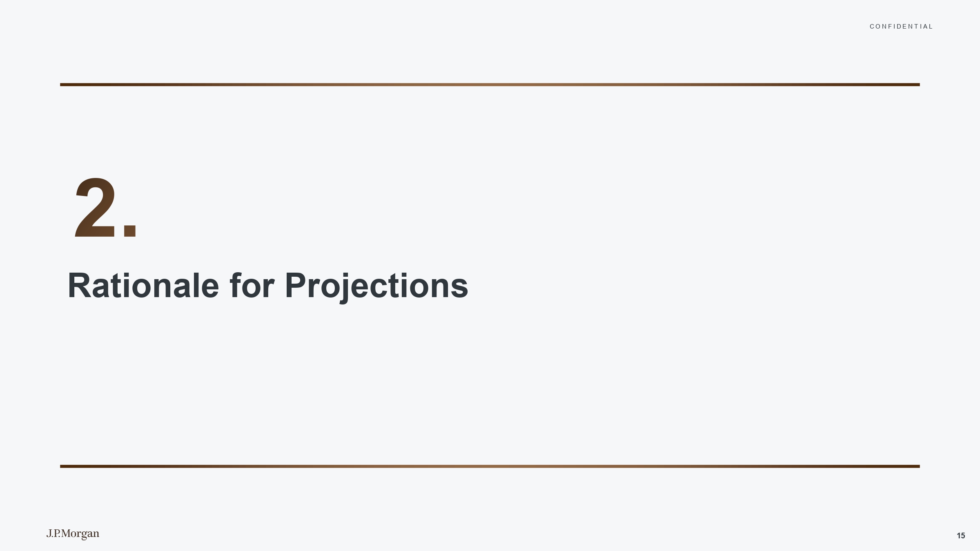Image resolution: width=980 pixels, height=551 pixels.
Task: Click the word Rationale in the title
Action: (143, 286)
